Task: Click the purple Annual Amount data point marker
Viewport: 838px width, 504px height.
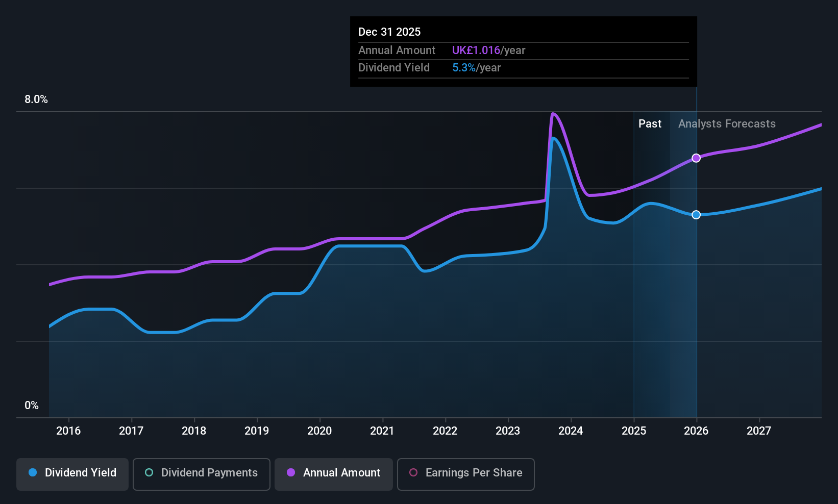Action: pos(696,158)
